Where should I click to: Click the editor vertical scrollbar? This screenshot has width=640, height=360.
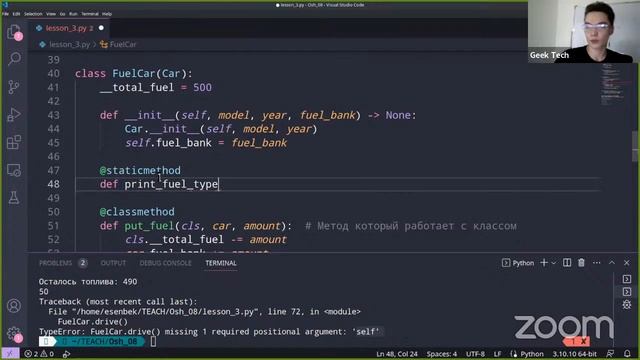(636, 146)
